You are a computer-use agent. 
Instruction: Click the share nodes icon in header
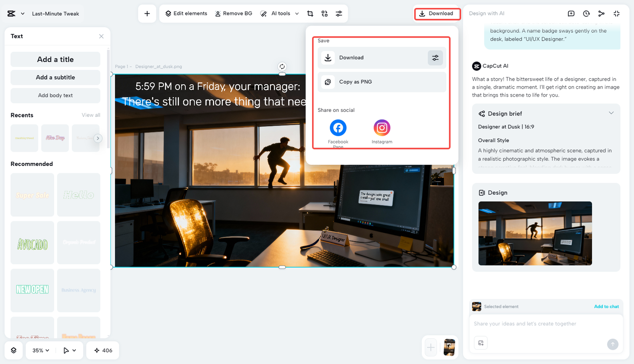[x=601, y=14]
